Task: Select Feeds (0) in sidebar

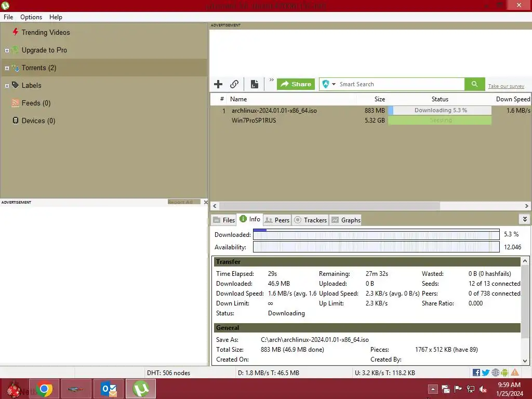Action: point(36,103)
